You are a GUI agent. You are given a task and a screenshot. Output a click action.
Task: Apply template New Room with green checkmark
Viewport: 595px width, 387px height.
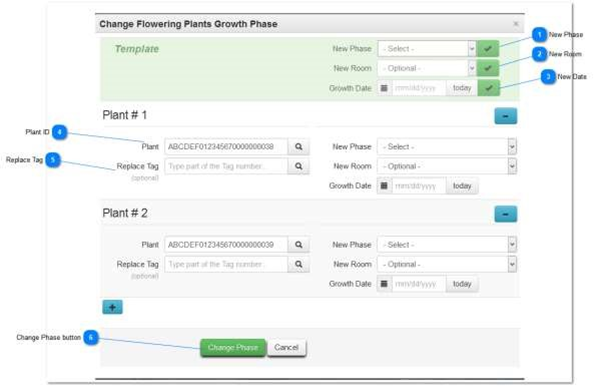click(488, 68)
